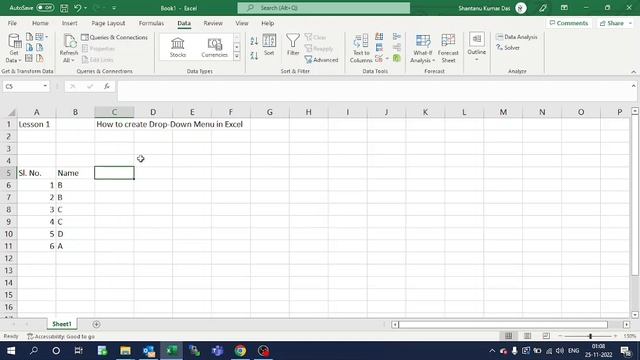Switch to Page Break Preview icon
The width and height of the screenshot is (640, 360).
click(x=546, y=336)
